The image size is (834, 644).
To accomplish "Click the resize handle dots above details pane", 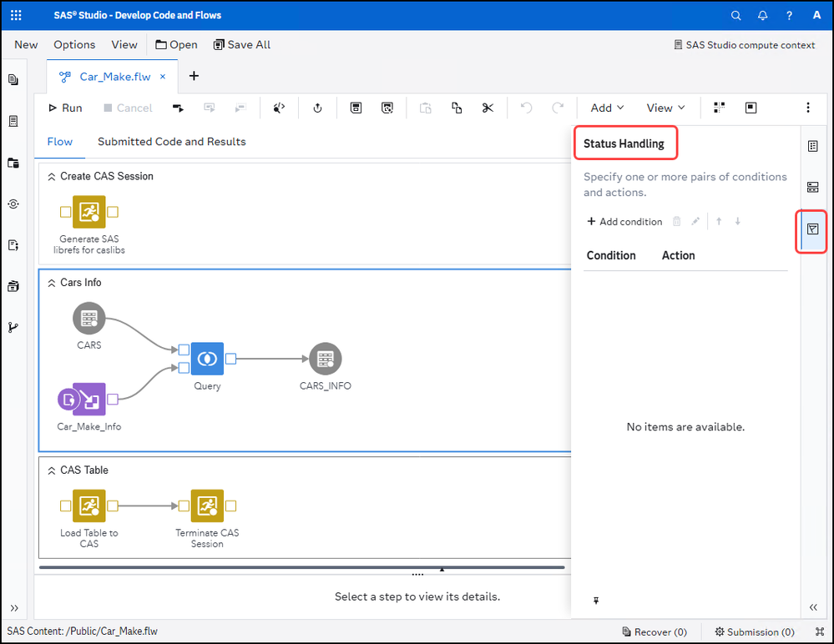I will pyautogui.click(x=417, y=575).
